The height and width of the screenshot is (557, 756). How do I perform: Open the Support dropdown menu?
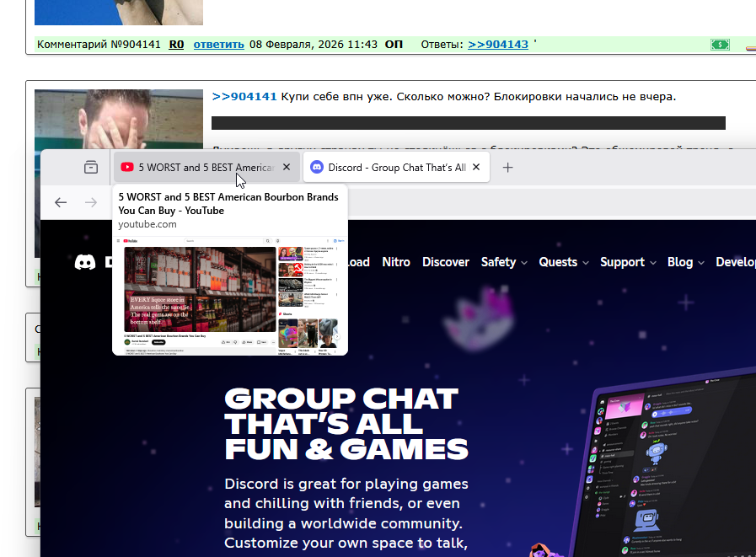pos(628,262)
